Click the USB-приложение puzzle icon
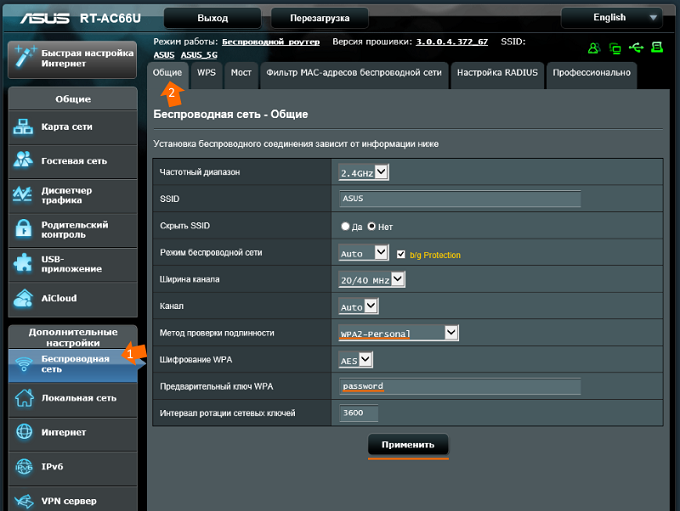Screen dimensions: 680x511 (x=24, y=264)
